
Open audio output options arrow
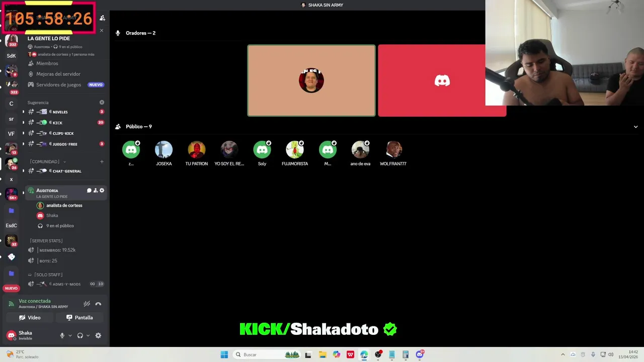pos(88,335)
